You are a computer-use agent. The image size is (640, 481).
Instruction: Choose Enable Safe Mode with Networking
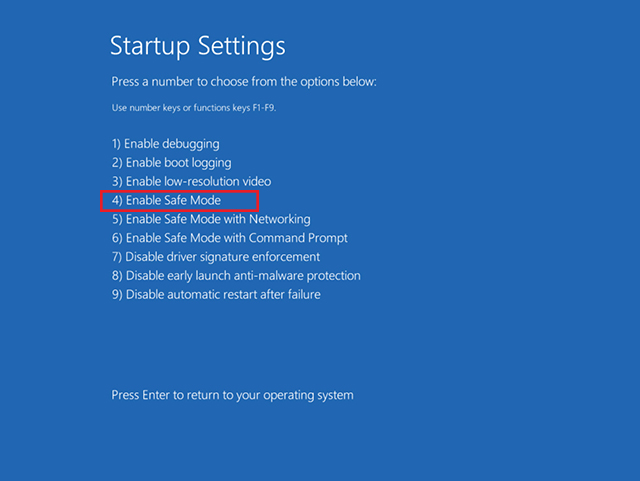pyautogui.click(x=211, y=219)
